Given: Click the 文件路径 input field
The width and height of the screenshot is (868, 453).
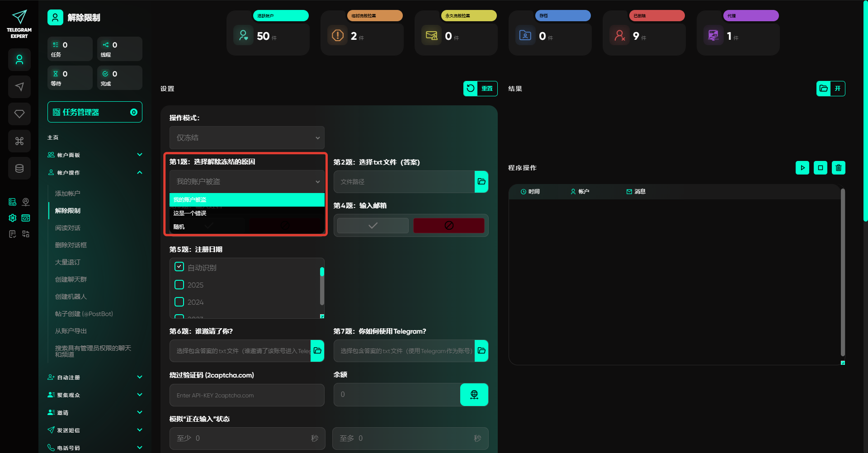Looking at the screenshot, I should 404,182.
